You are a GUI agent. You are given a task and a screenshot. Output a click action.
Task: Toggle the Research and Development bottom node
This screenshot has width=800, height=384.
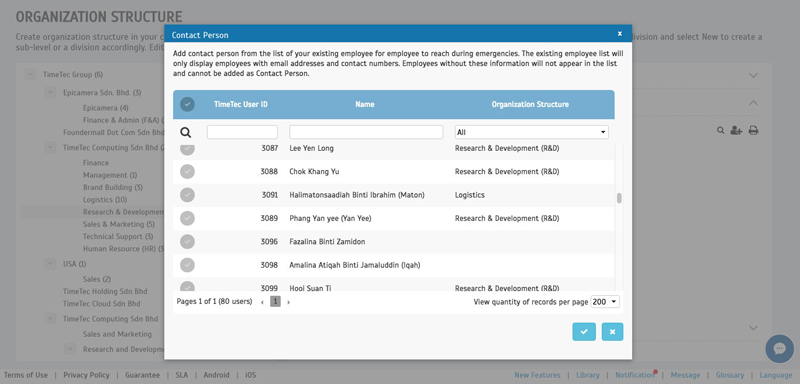[x=70, y=349]
